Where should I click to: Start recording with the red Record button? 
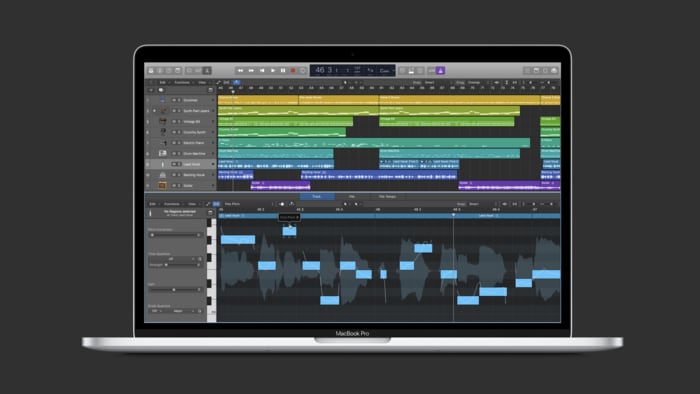293,71
